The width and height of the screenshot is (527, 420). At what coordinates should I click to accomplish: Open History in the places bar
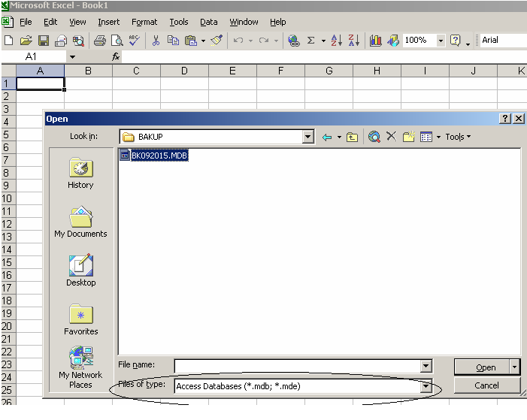coord(80,173)
